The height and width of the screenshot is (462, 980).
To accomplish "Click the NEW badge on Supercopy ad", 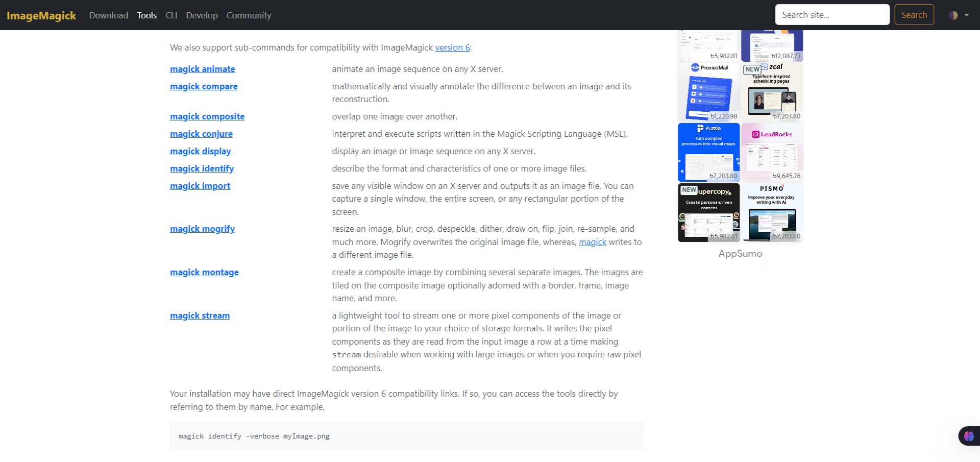I will pos(689,190).
